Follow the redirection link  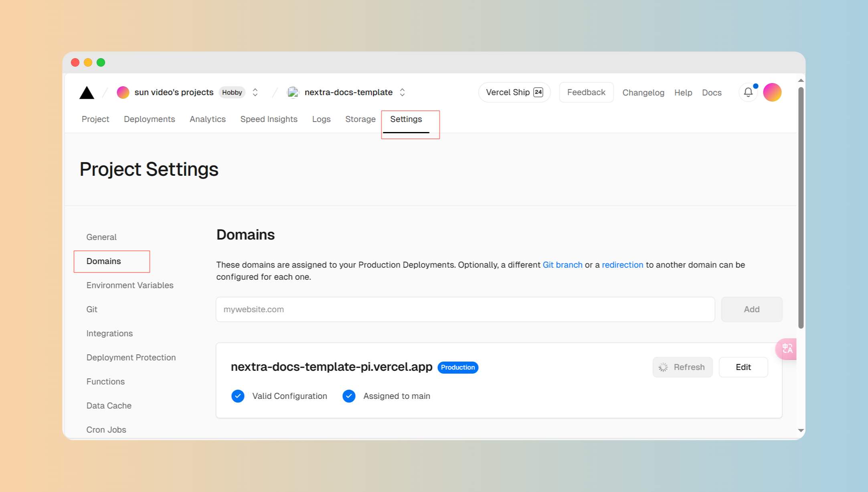622,265
